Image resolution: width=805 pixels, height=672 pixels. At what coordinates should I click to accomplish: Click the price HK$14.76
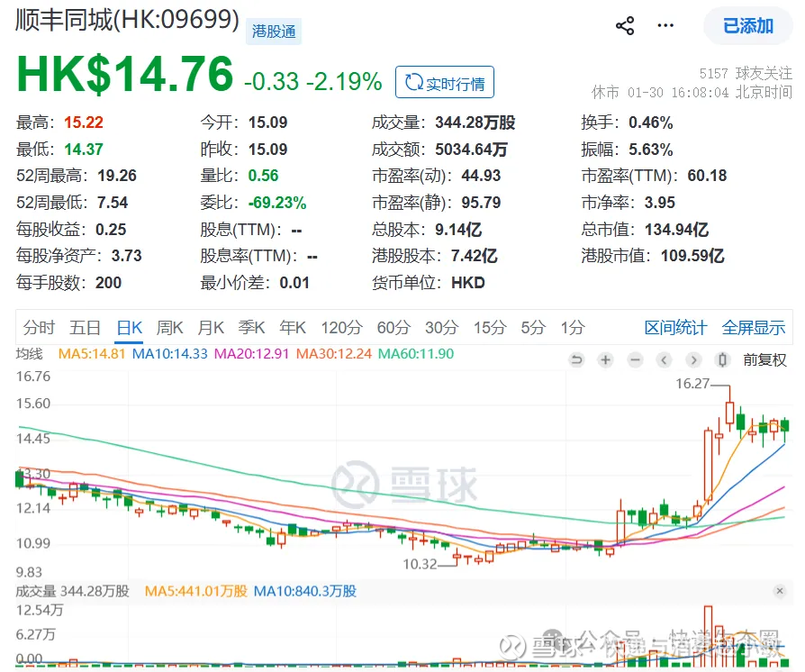pos(125,74)
